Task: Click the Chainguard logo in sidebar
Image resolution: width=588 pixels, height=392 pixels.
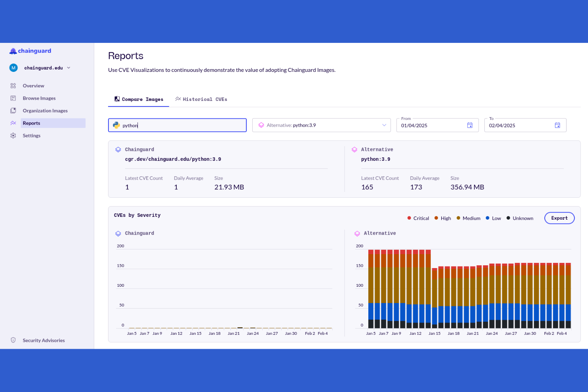Action: click(30, 51)
